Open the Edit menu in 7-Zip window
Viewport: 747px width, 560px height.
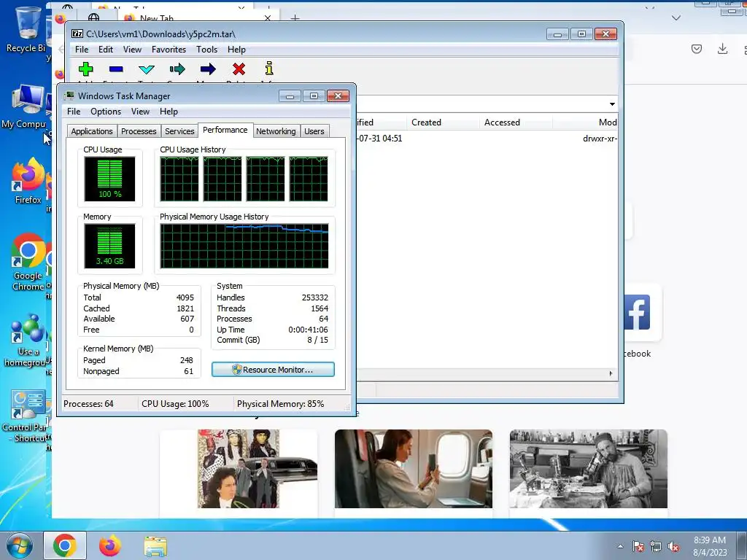pos(106,50)
